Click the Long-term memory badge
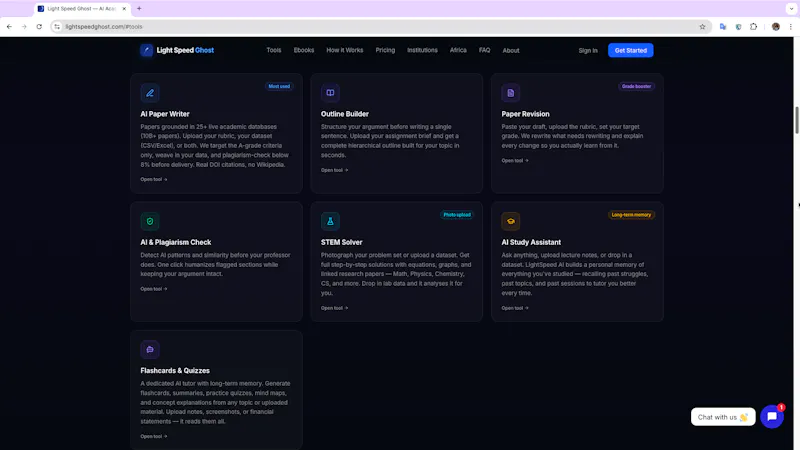The height and width of the screenshot is (450, 800). tap(631, 215)
